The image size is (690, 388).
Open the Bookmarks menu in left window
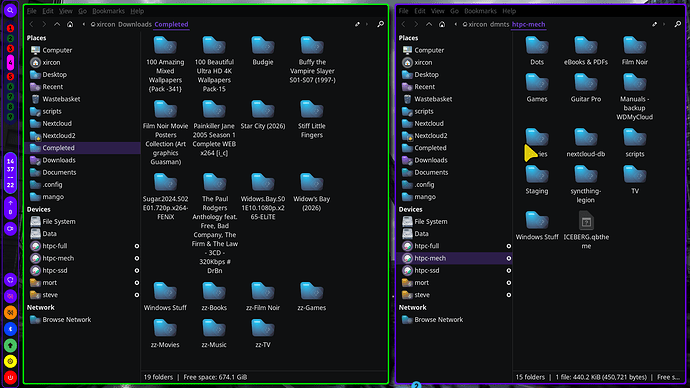pos(108,11)
